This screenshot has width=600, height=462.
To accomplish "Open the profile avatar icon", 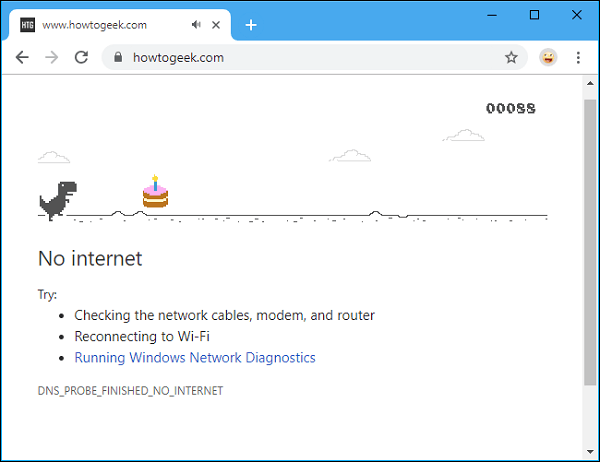I will (x=548, y=58).
